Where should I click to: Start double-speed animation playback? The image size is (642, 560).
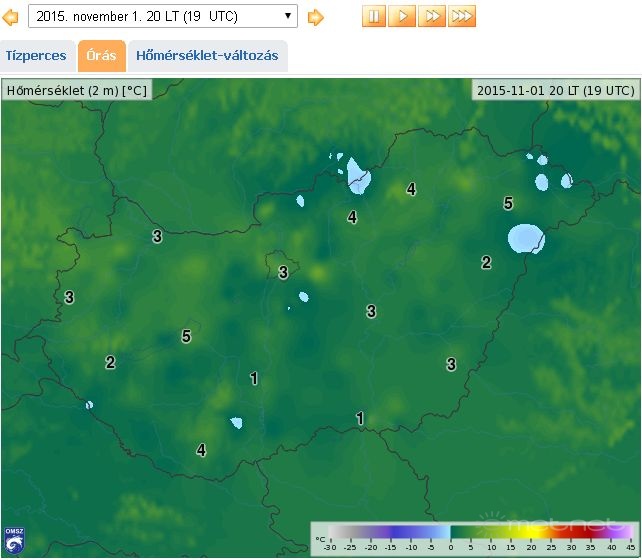click(x=432, y=16)
